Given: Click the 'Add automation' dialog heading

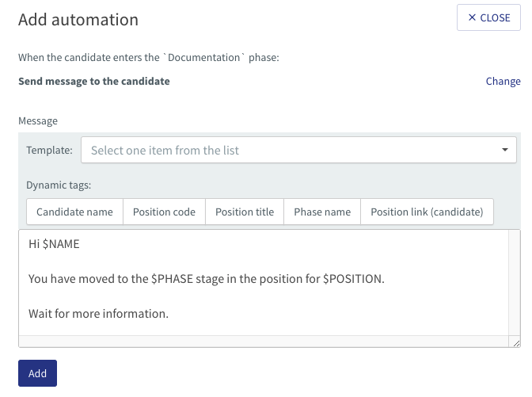Looking at the screenshot, I should (x=78, y=19).
